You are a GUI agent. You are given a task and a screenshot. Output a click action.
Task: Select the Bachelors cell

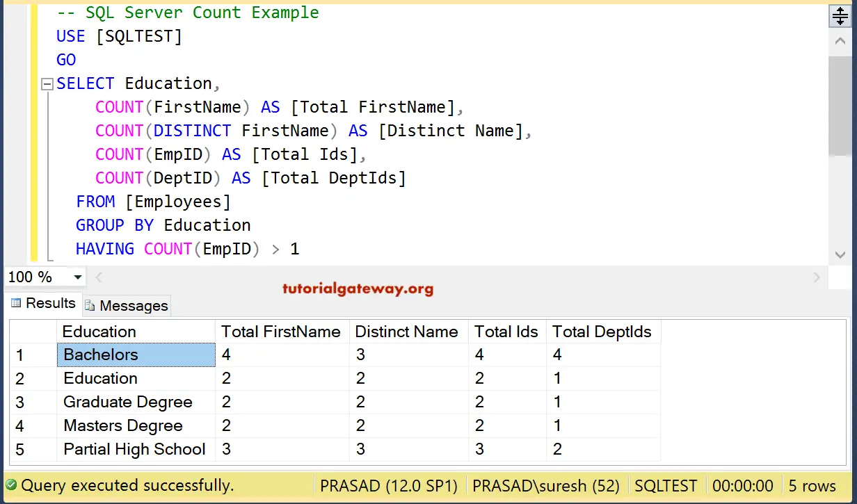[x=136, y=355]
